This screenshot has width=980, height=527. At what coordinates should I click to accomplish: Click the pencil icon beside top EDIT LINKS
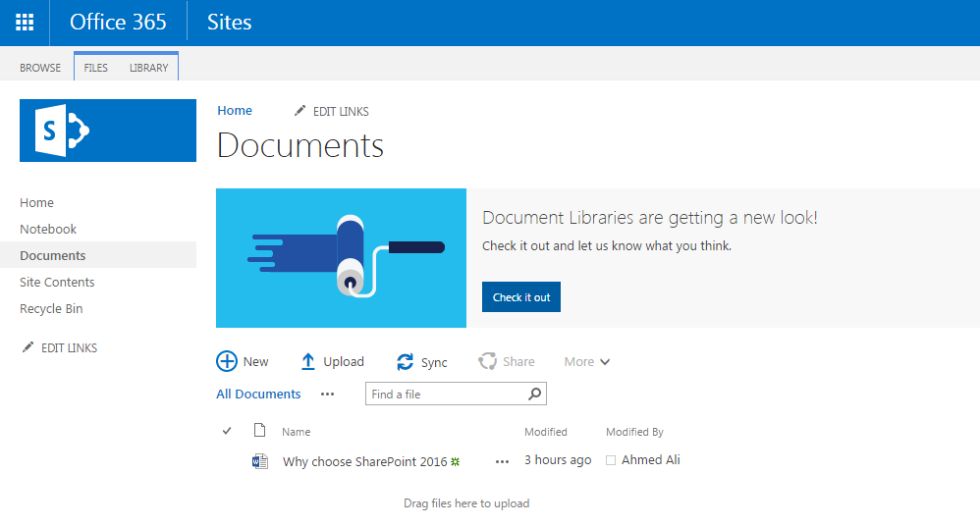pyautogui.click(x=300, y=111)
